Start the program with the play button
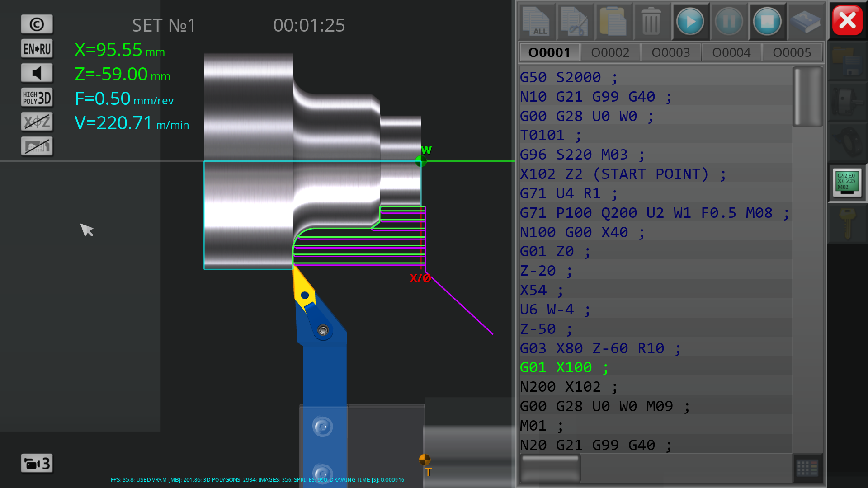Viewport: 868px width, 488px height. pos(690,21)
